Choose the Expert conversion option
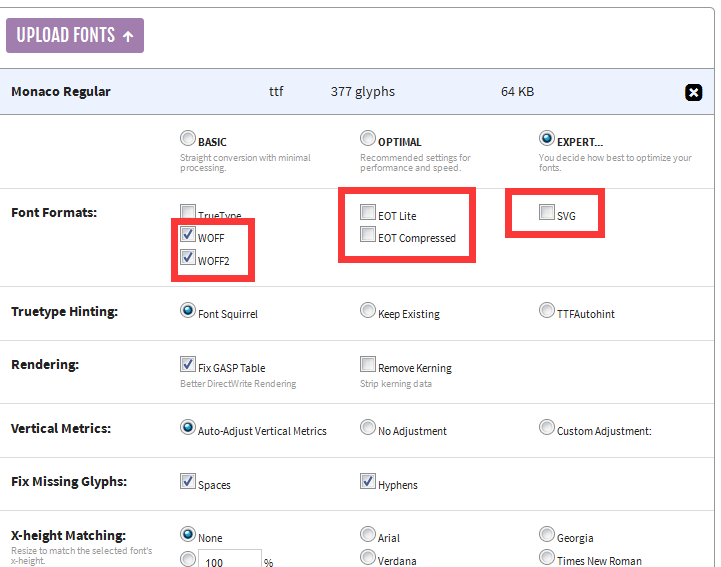The height and width of the screenshot is (567, 721). tap(547, 140)
